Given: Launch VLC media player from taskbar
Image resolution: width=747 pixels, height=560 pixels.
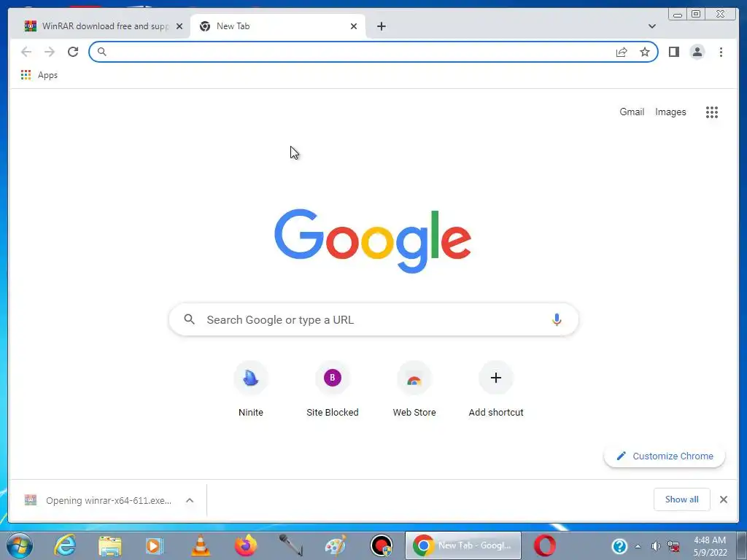Looking at the screenshot, I should tap(201, 545).
